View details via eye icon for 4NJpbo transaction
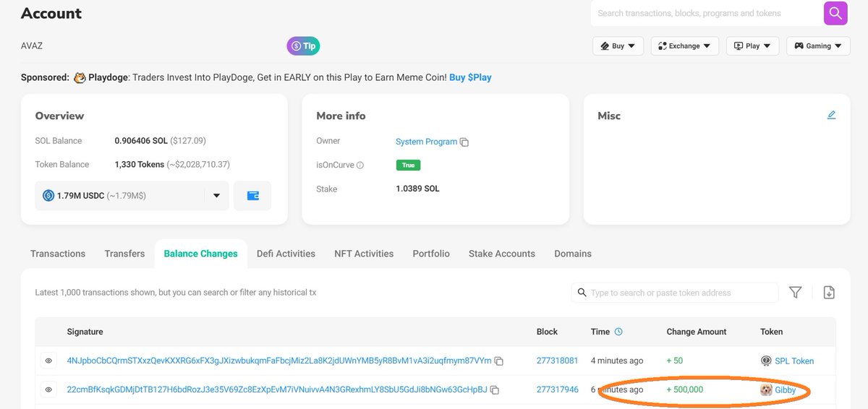The height and width of the screenshot is (409, 868). (x=48, y=361)
